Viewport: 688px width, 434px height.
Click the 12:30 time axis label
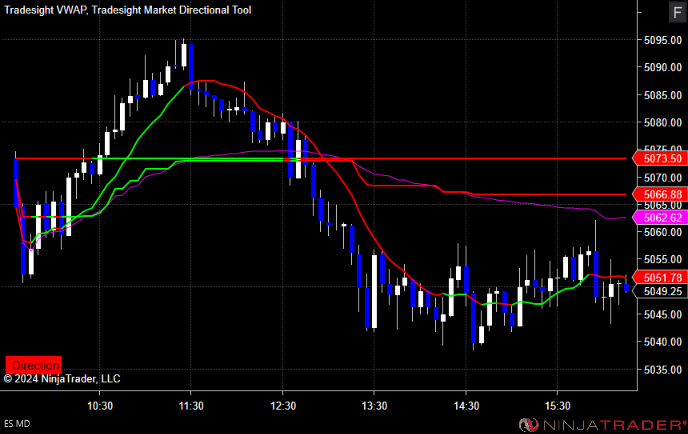tap(283, 405)
